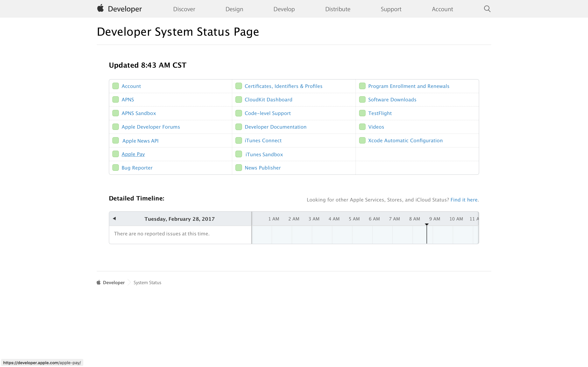
Task: Click the status square beside Apple Pay
Action: pos(116,154)
